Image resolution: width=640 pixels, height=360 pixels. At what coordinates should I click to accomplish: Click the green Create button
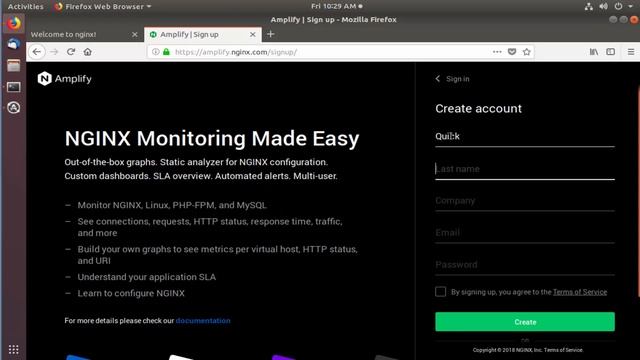525,322
